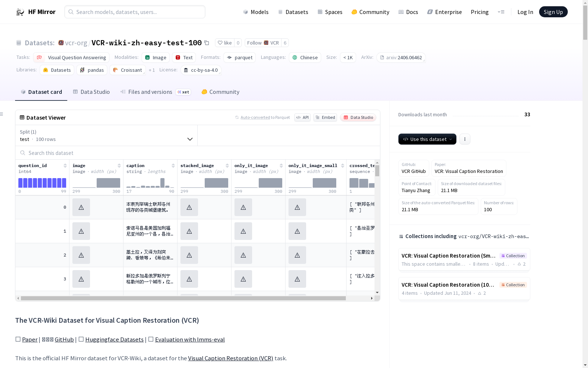Open the Datasets nav item

pyautogui.click(x=293, y=12)
